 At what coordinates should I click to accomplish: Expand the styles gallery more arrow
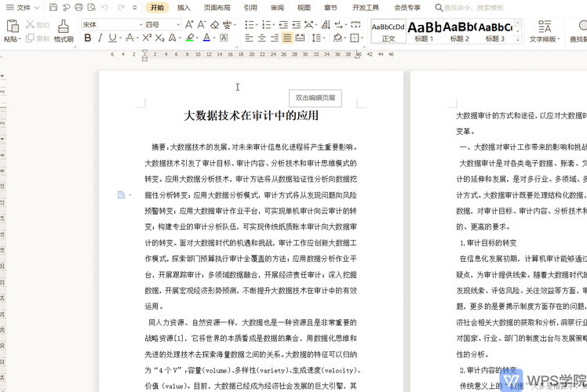518,39
